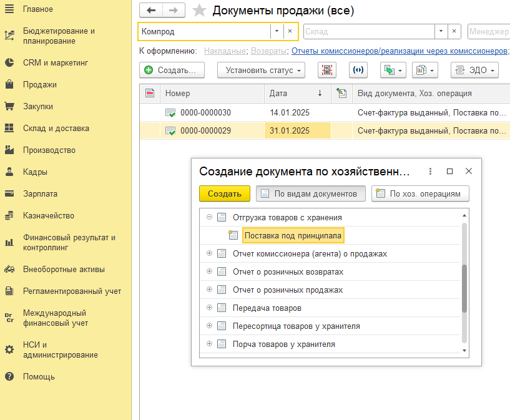Open the Казначейство section
510x420 pixels.
pyautogui.click(x=49, y=215)
